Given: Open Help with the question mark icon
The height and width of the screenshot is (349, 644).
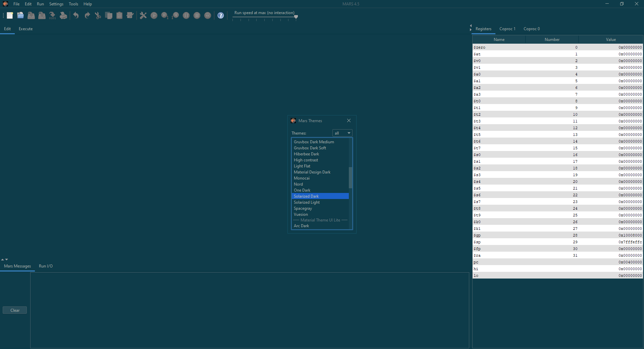Looking at the screenshot, I should click(221, 15).
